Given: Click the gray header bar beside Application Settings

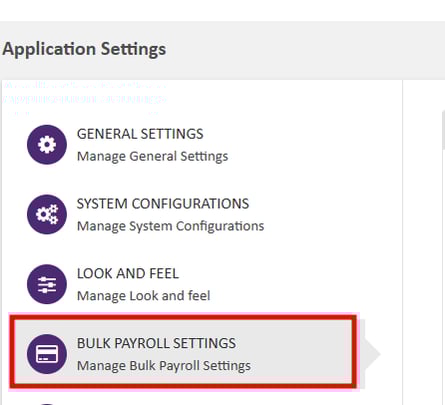Looking at the screenshot, I should coord(305,50).
